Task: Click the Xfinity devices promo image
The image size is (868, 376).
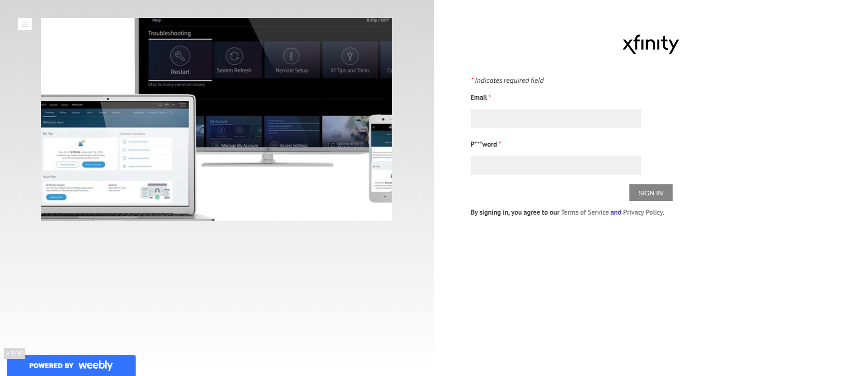Action: 217,119
